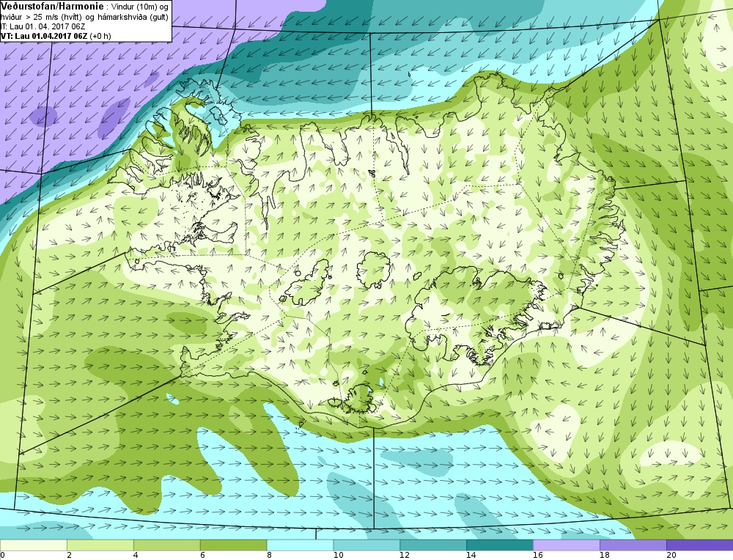Click the legend label 4
Image resolution: width=733 pixels, height=560 pixels.
pos(136,556)
